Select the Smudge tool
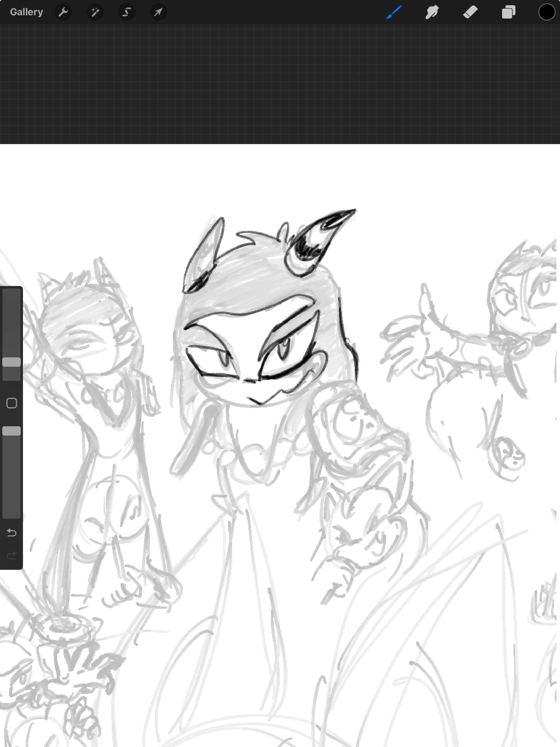 tap(432, 12)
